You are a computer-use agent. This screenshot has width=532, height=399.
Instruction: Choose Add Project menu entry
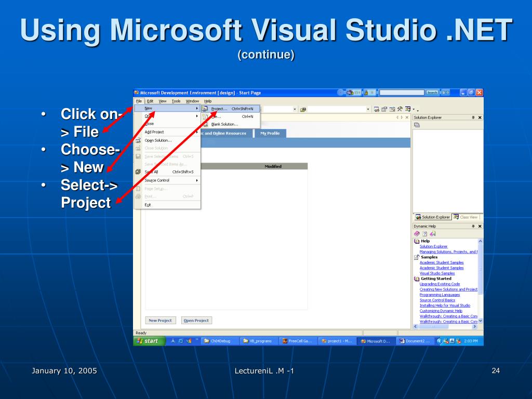[167, 132]
